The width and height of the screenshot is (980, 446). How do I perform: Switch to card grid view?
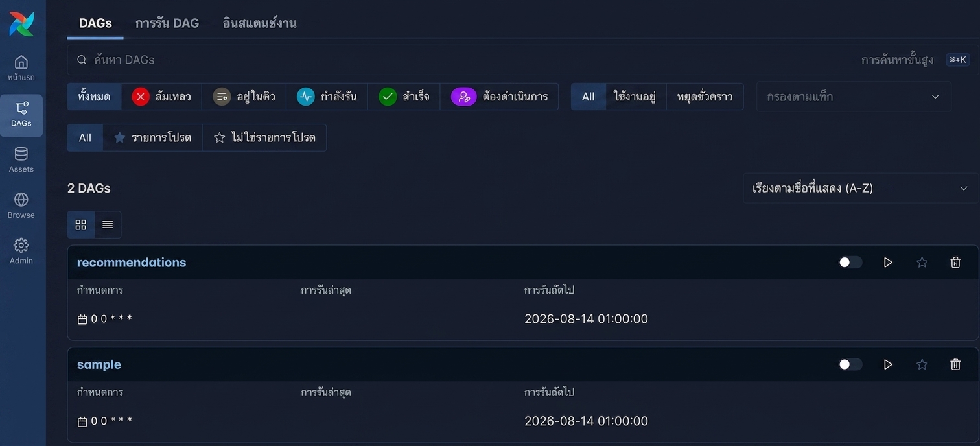81,224
